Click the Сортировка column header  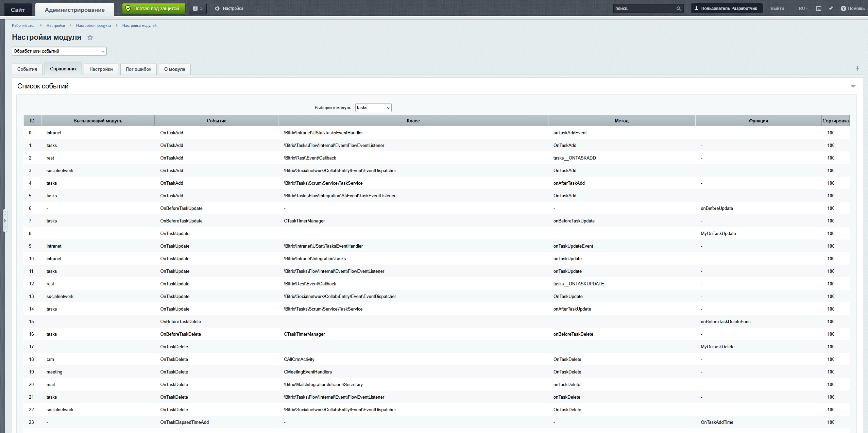click(835, 121)
